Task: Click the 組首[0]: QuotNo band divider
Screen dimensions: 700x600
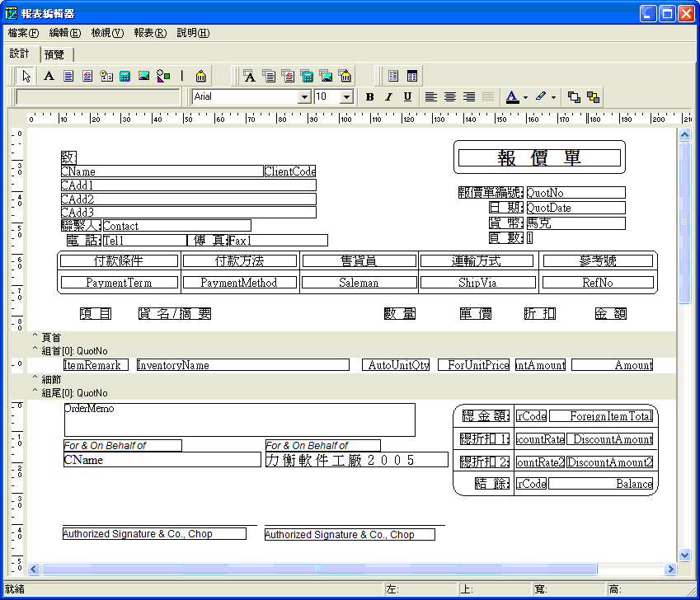Action: [x=352, y=351]
